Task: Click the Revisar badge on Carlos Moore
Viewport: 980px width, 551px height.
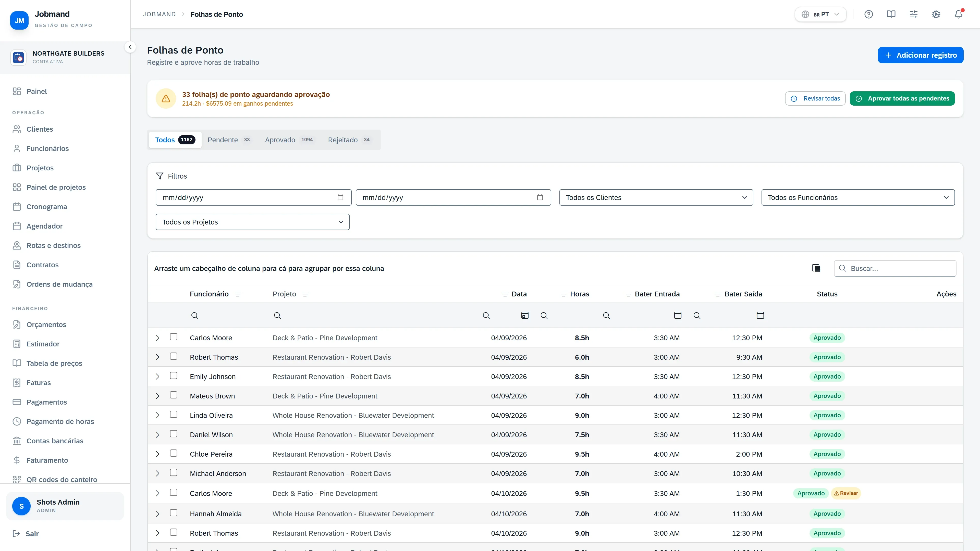Action: 846,493
